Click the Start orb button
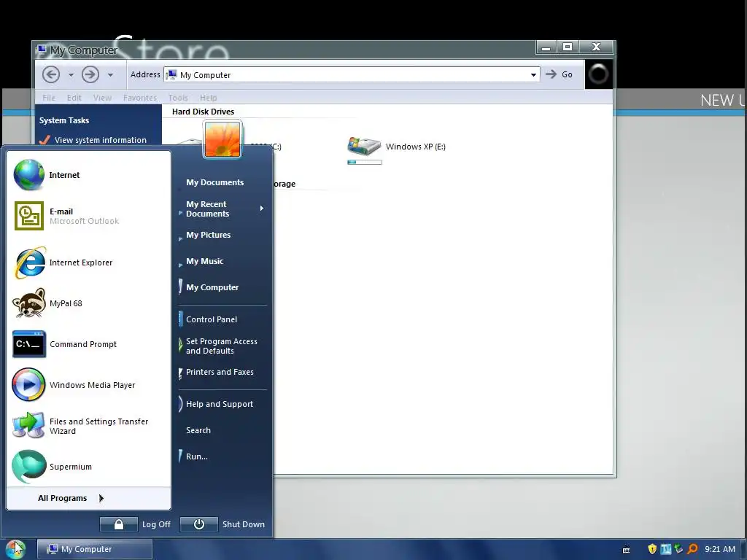This screenshot has height=560, width=747. 16,549
